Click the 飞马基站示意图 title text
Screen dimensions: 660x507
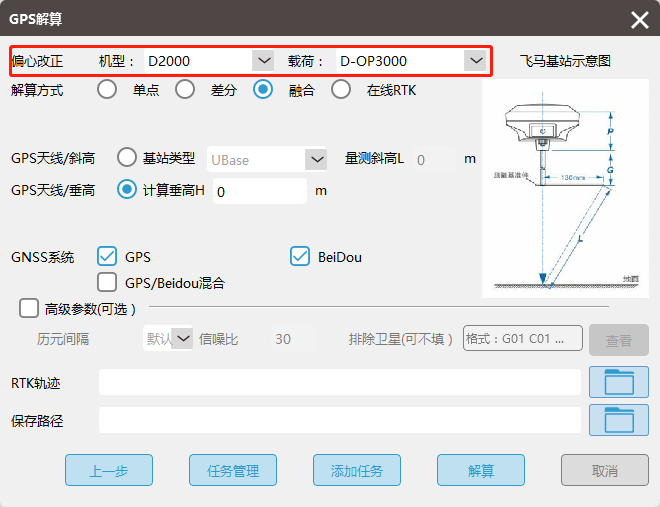click(x=565, y=61)
